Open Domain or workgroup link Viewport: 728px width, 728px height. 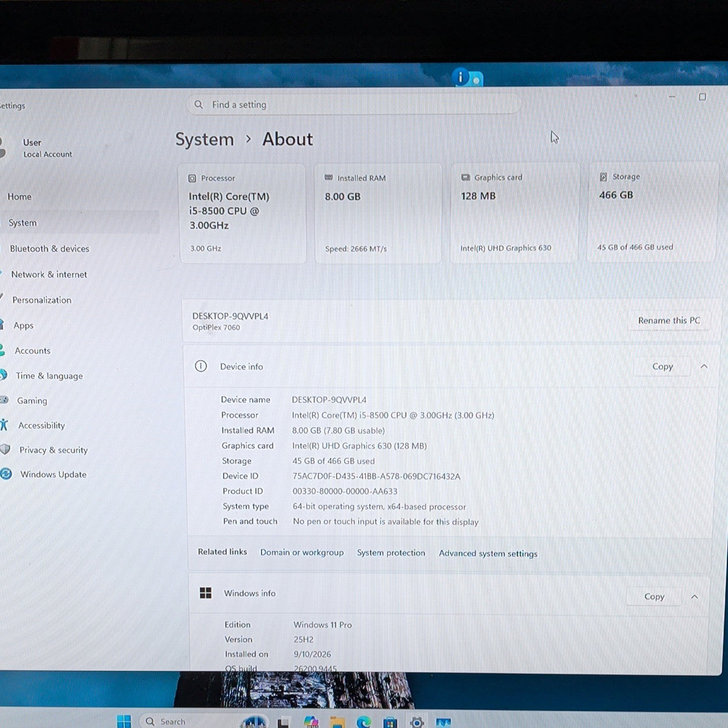[x=302, y=552]
